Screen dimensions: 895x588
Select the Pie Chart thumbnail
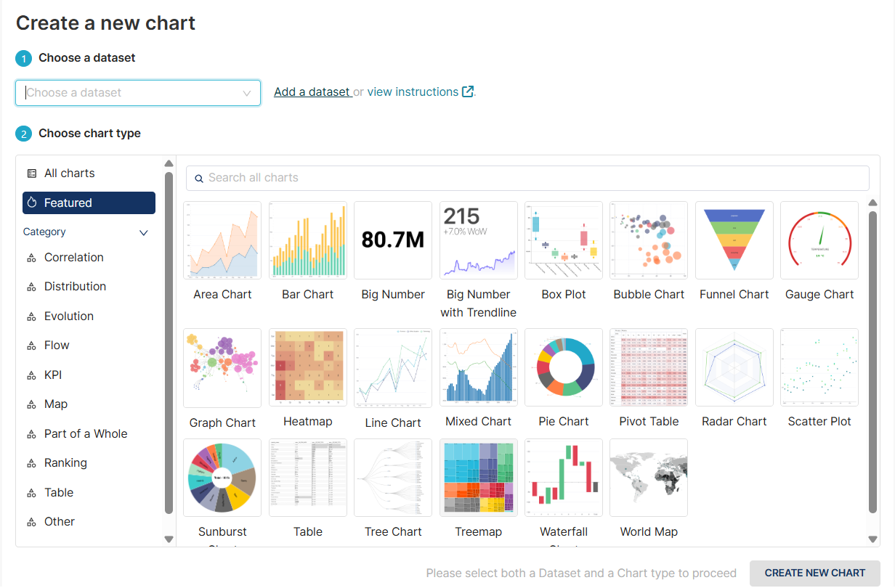[563, 367]
